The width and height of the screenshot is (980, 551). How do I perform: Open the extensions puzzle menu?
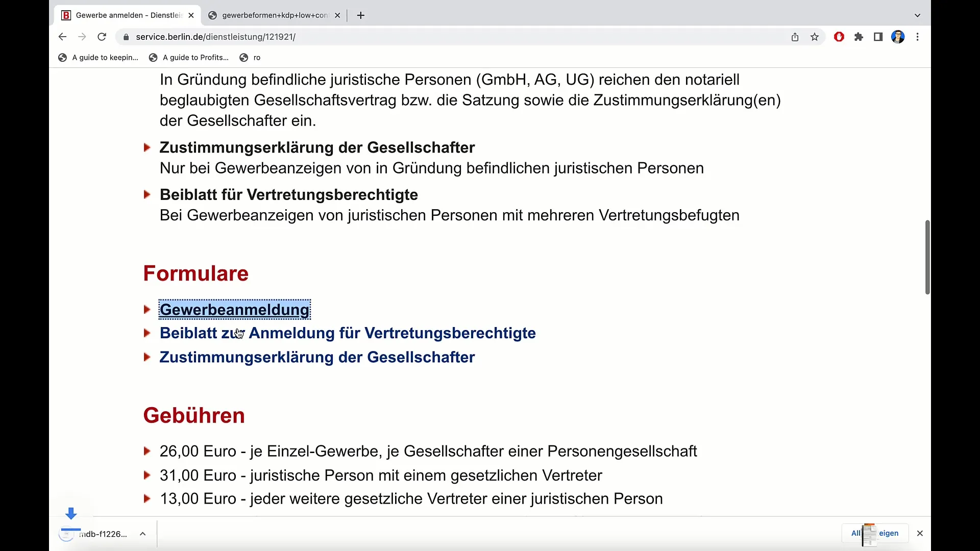tap(859, 37)
